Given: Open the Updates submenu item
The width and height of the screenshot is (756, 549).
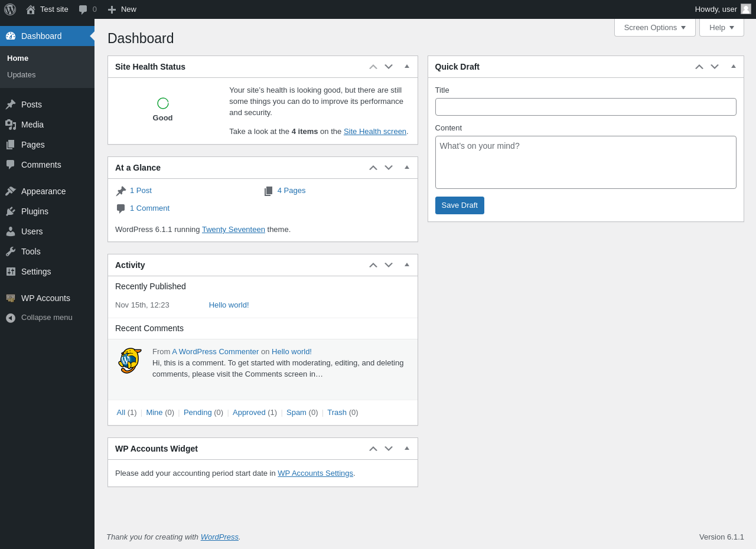Looking at the screenshot, I should (x=21, y=75).
